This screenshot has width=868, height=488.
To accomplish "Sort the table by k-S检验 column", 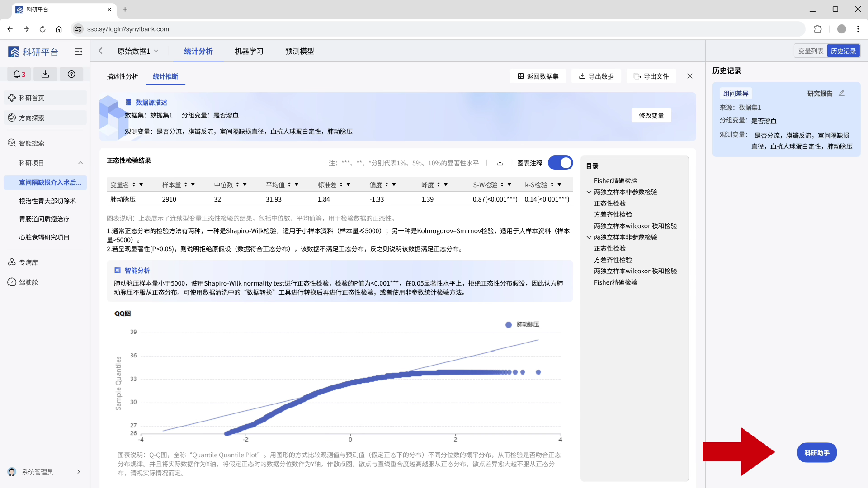I will pyautogui.click(x=552, y=185).
